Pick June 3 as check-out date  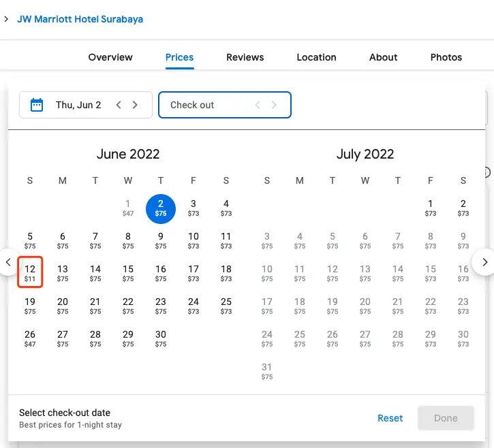(194, 207)
